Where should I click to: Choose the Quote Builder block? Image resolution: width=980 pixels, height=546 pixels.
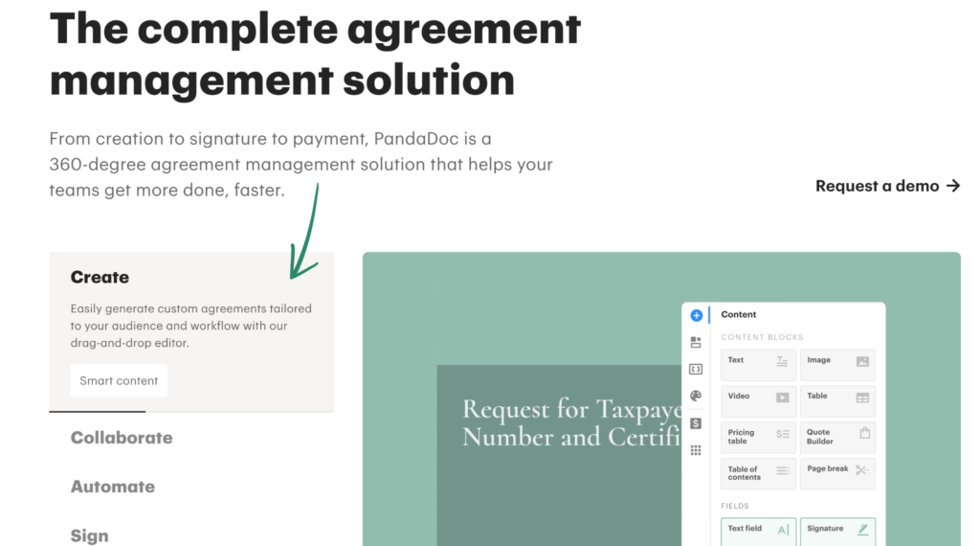(x=837, y=437)
